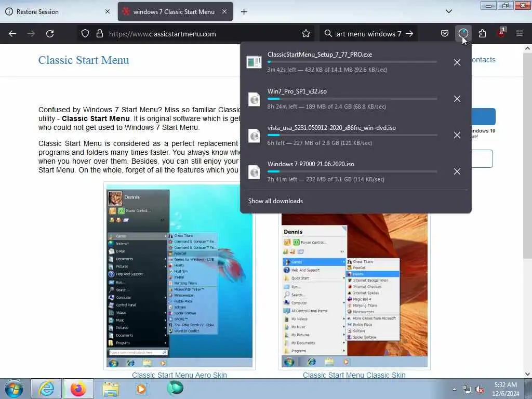Image resolution: width=532 pixels, height=399 pixels.
Task: Open the Windows Start orb
Action: [x=14, y=389]
